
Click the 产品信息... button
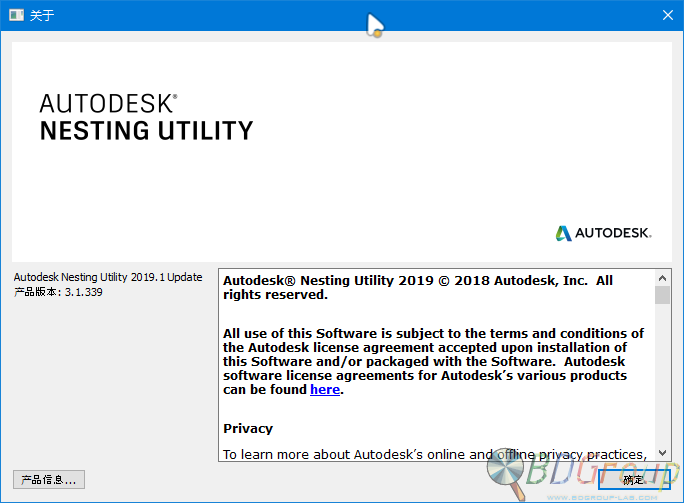[49, 479]
